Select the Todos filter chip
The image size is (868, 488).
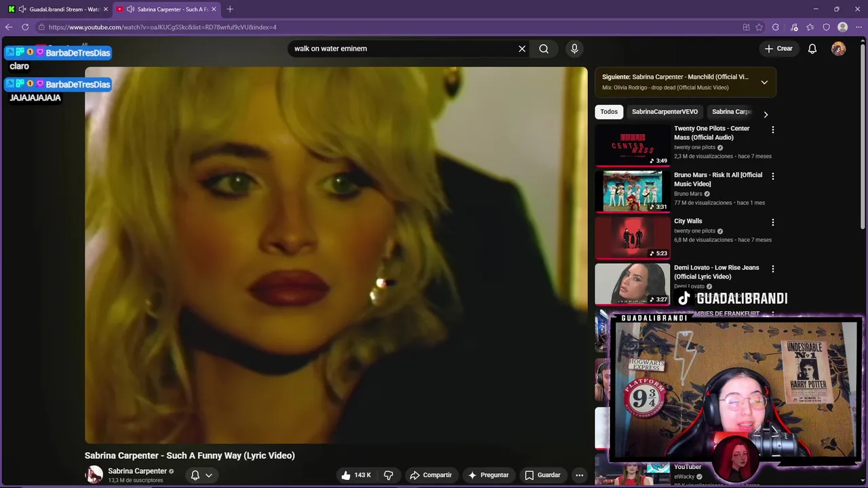pos(609,112)
